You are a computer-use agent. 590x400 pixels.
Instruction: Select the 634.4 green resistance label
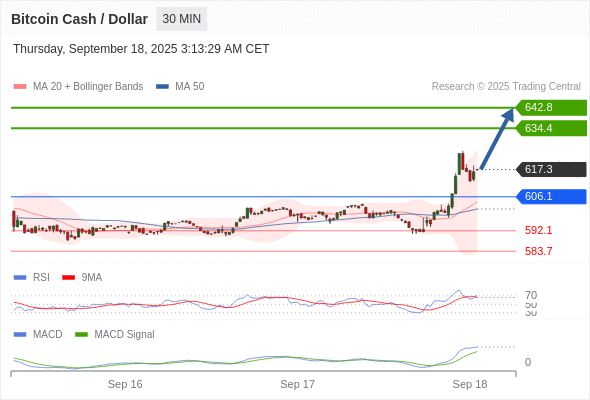tap(551, 128)
